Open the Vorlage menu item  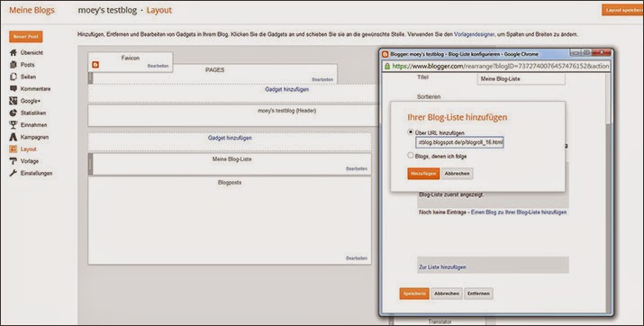[x=30, y=161]
